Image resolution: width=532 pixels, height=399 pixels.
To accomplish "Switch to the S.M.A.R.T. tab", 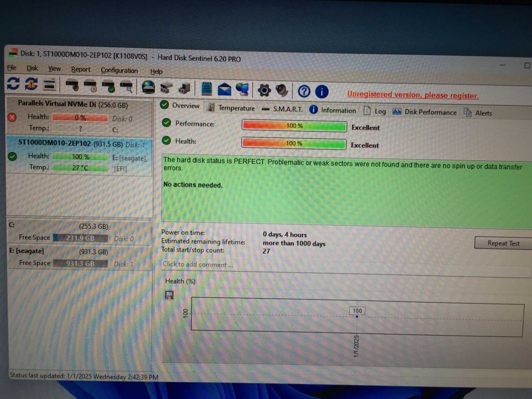I will click(282, 109).
